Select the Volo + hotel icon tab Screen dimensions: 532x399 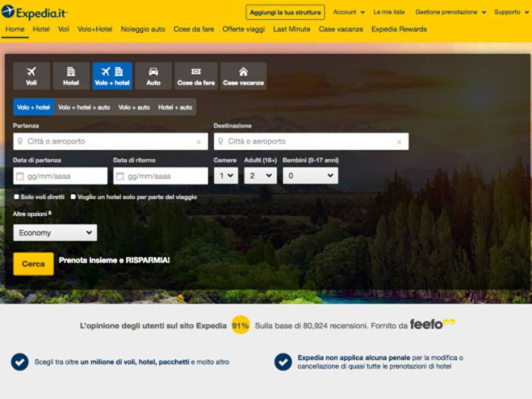coord(112,76)
